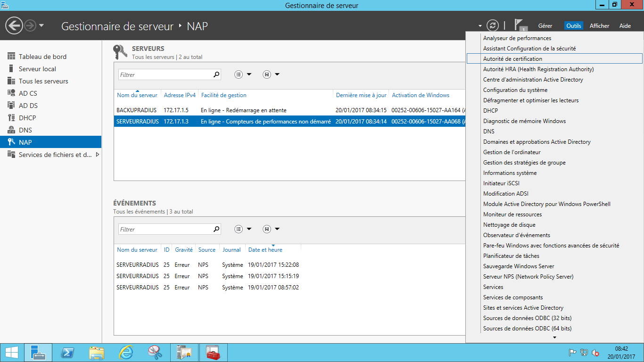Open File Explorer from the taskbar
The height and width of the screenshot is (362, 644).
[97, 353]
